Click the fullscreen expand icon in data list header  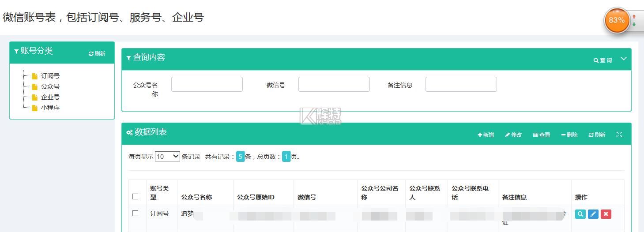click(x=619, y=135)
